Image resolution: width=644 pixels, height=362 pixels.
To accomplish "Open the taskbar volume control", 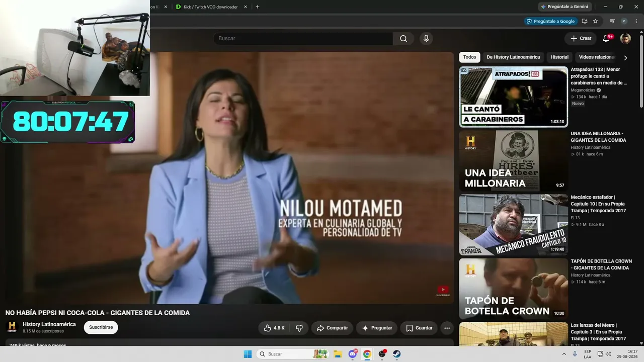I will (x=608, y=354).
